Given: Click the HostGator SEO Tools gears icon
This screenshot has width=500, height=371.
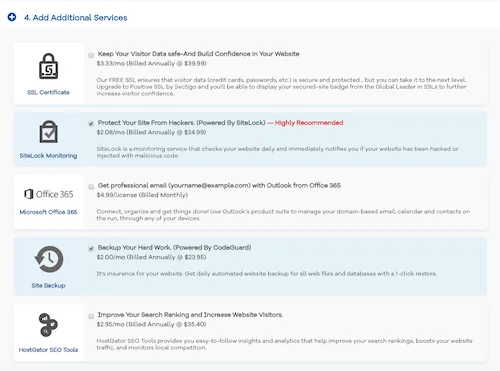Looking at the screenshot, I should click(x=49, y=324).
